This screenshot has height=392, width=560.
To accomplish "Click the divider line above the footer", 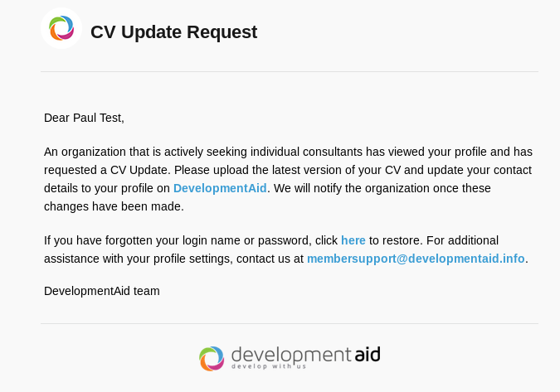I will [290, 323].
